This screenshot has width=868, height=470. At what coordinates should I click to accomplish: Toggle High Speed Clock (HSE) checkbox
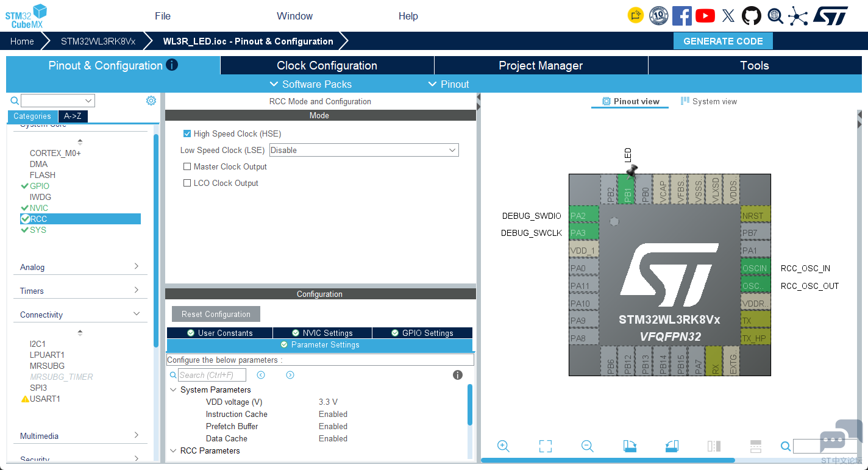point(187,134)
